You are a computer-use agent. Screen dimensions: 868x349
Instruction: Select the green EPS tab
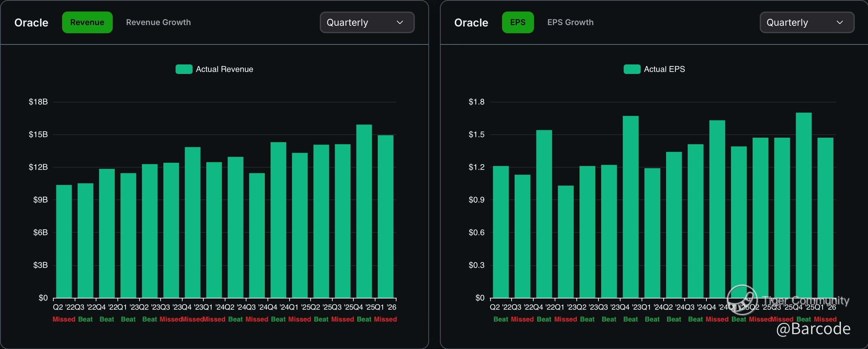point(518,22)
